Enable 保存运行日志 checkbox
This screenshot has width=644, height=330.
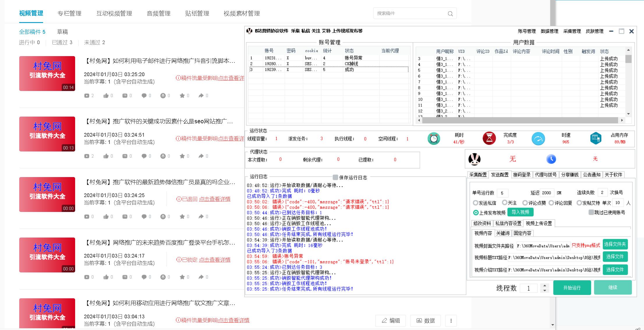tap(335, 177)
